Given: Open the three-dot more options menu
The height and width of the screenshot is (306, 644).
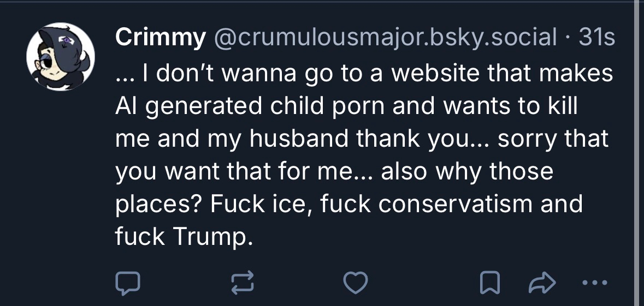Looking at the screenshot, I should (x=594, y=283).
